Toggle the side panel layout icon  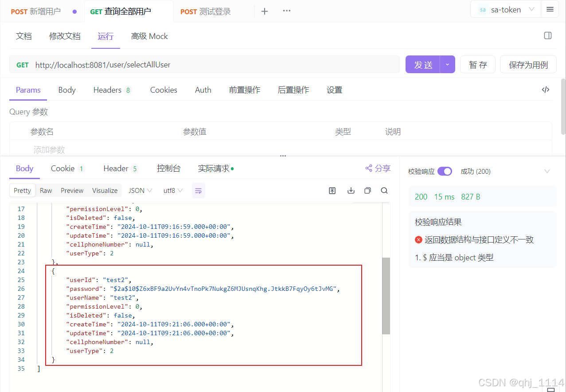click(x=548, y=35)
